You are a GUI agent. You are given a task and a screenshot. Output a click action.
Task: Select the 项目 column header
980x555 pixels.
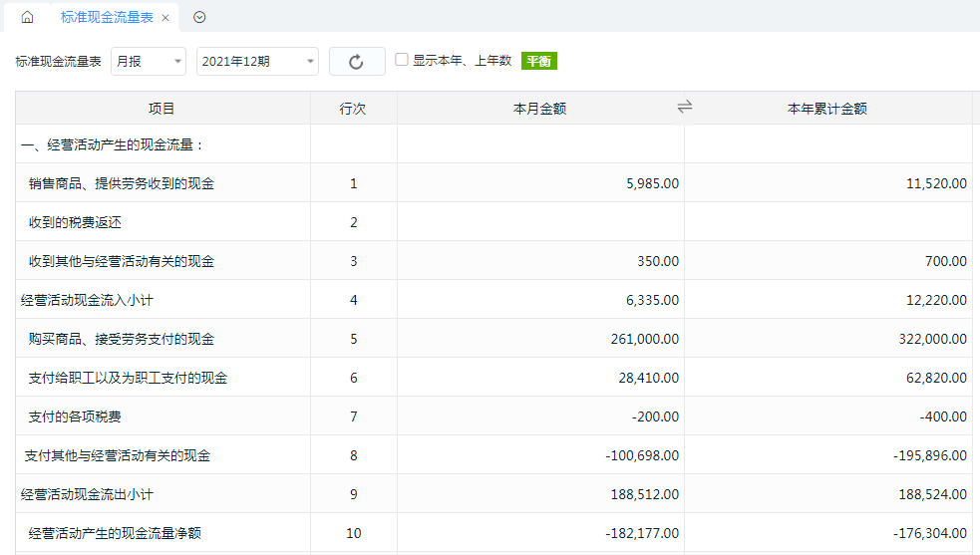pyautogui.click(x=162, y=109)
